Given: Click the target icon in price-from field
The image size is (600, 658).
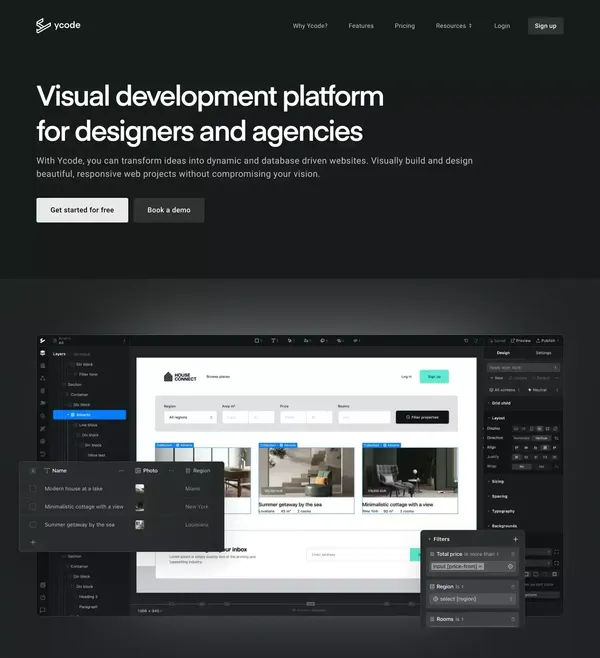Looking at the screenshot, I should tap(510, 567).
